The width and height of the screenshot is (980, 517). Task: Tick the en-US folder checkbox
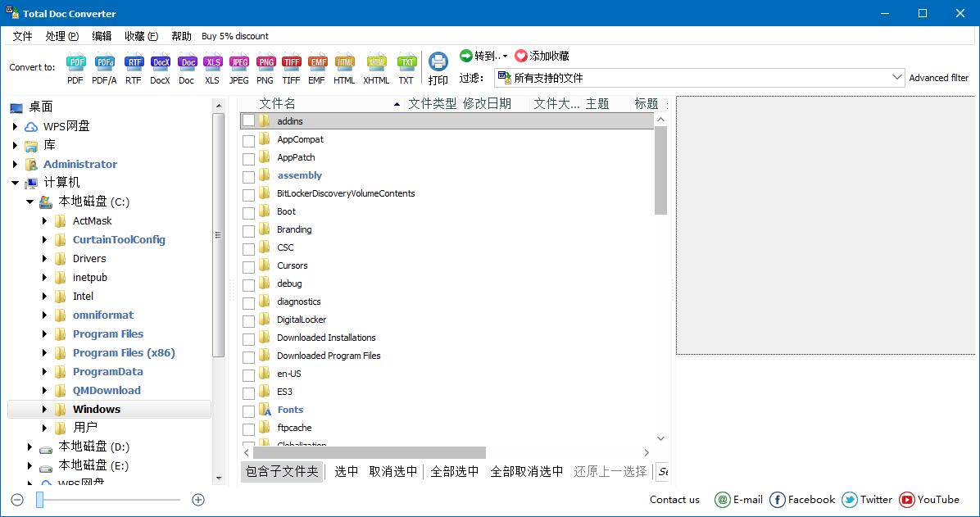tap(249, 375)
